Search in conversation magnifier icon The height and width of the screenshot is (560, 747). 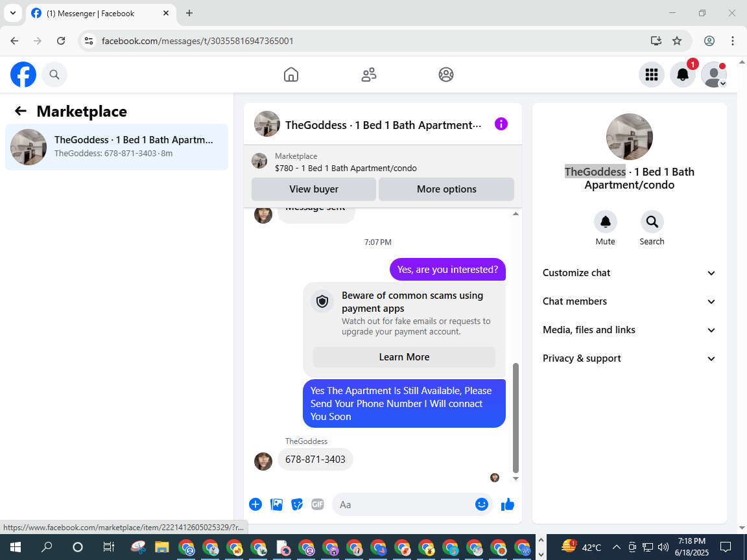pyautogui.click(x=652, y=222)
